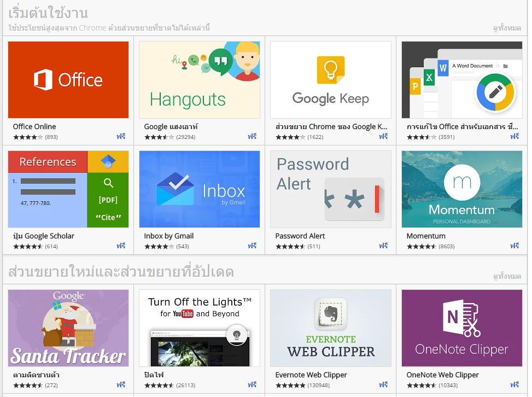Click the review count '(8603)'
Screen dimensions: 532x397
(447, 246)
